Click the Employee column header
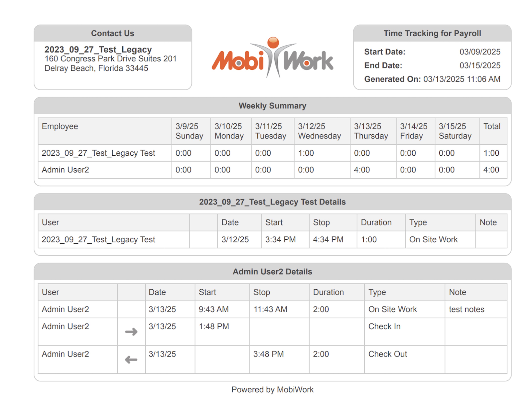Viewport: 532px width, 412px height. tap(60, 126)
